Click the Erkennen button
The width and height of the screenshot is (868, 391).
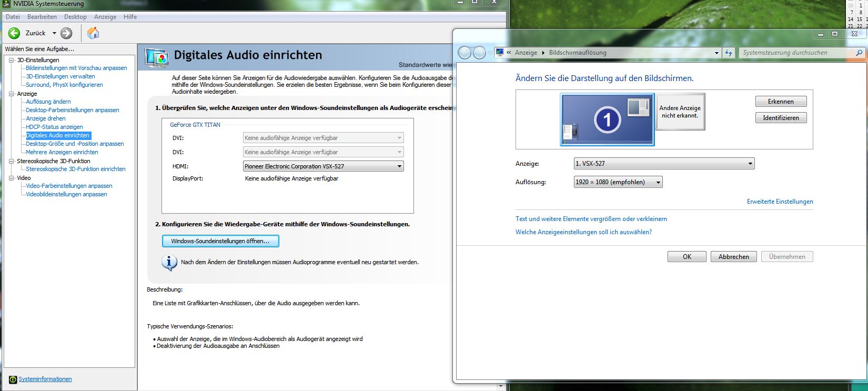point(781,102)
